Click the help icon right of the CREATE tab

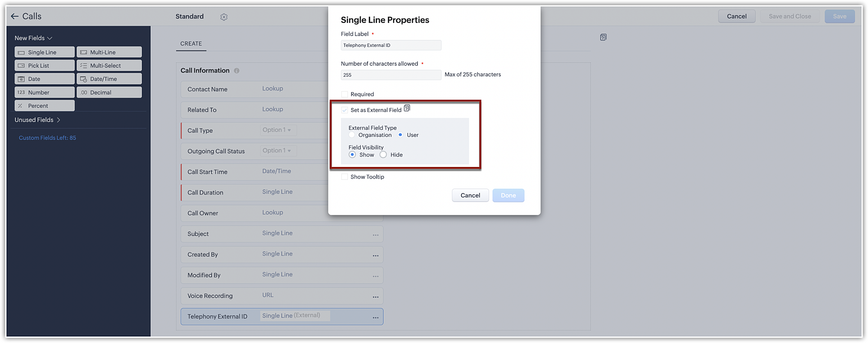click(603, 37)
